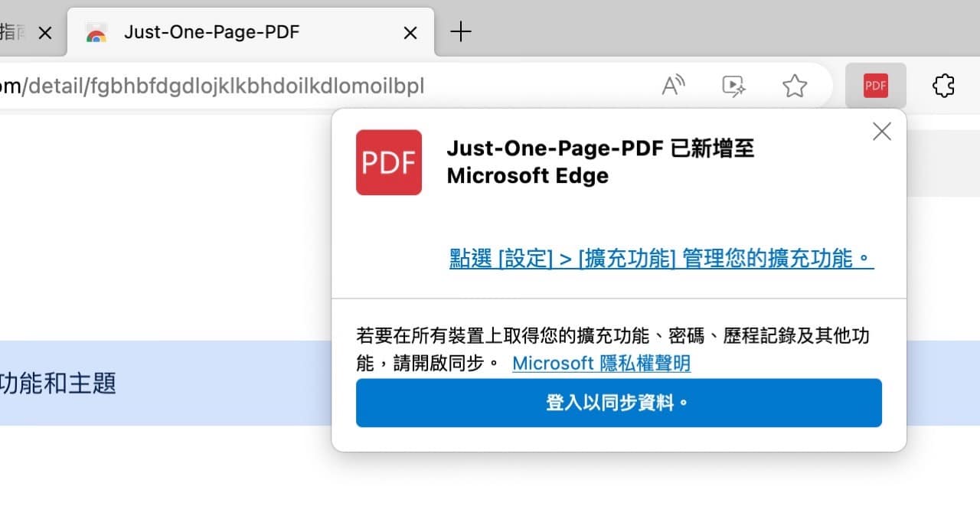Open the Extensions puzzle-piece menu

coord(943,86)
